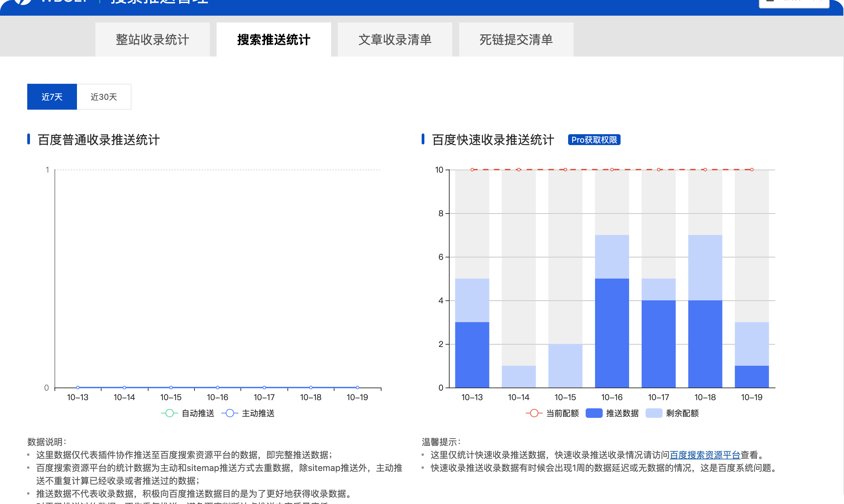The height and width of the screenshot is (504, 844).
Task: Click the 10-18 dark blue bar in 快速收录 chart
Action: pyautogui.click(x=705, y=344)
